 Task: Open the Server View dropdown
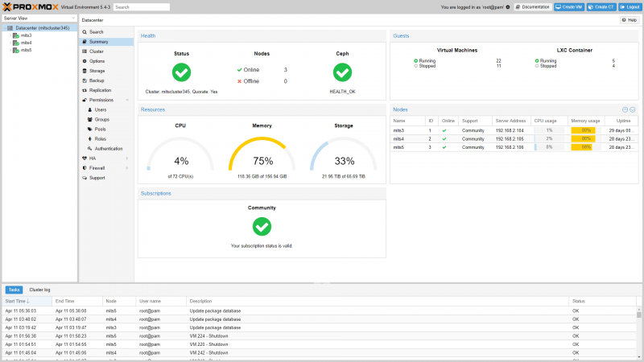39,18
